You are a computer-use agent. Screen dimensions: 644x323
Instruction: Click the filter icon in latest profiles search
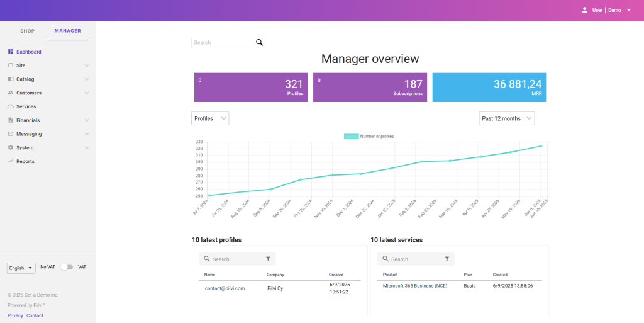click(268, 259)
